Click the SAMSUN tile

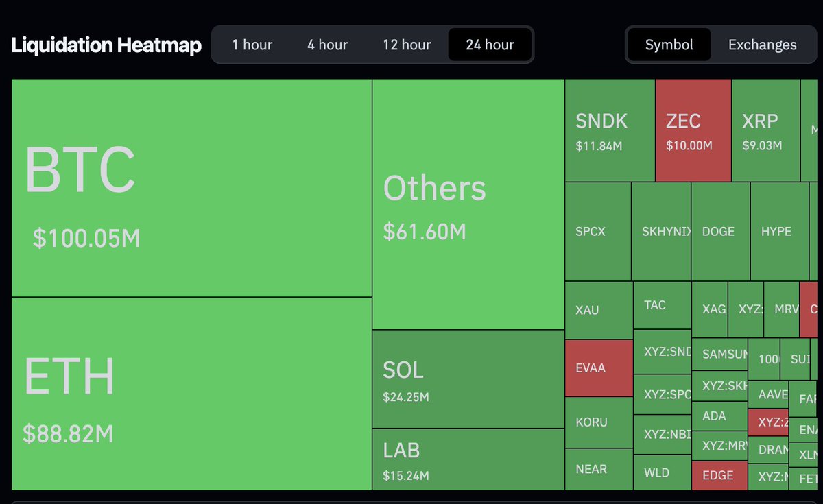[x=719, y=355]
